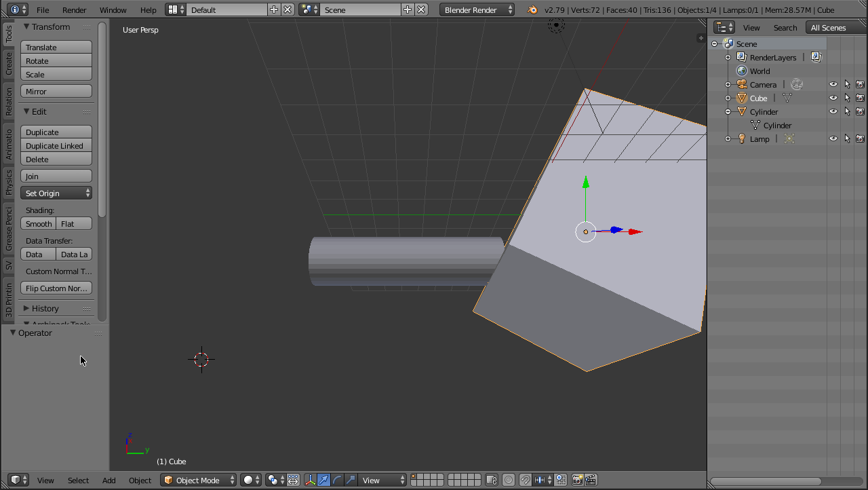Viewport: 868px width, 490px height.
Task: Delete the Default screen layout with X
Action: (288, 10)
